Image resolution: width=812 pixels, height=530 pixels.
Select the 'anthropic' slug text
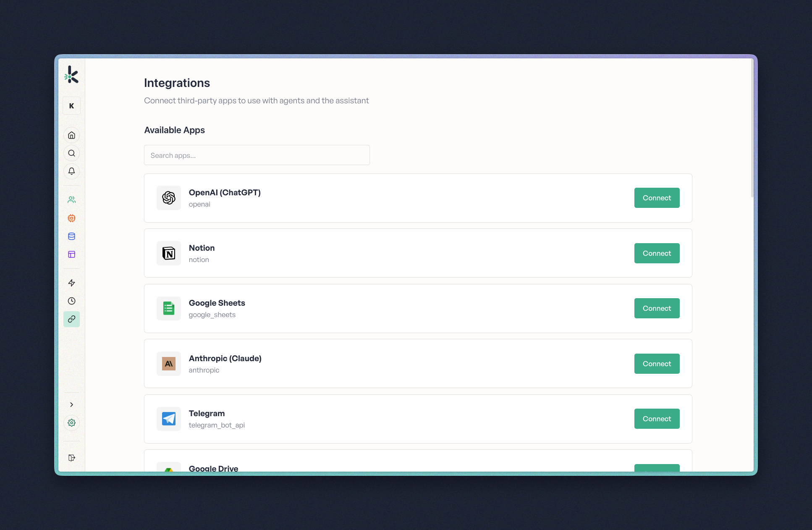point(204,370)
